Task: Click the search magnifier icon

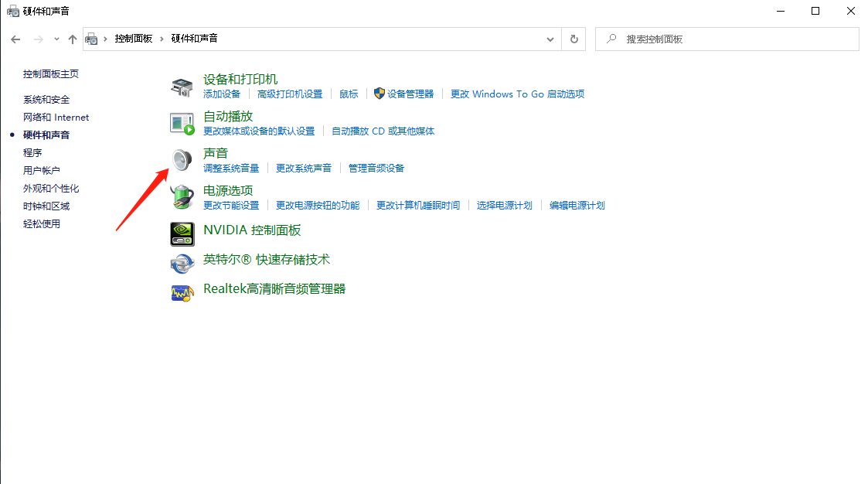Action: pyautogui.click(x=611, y=39)
